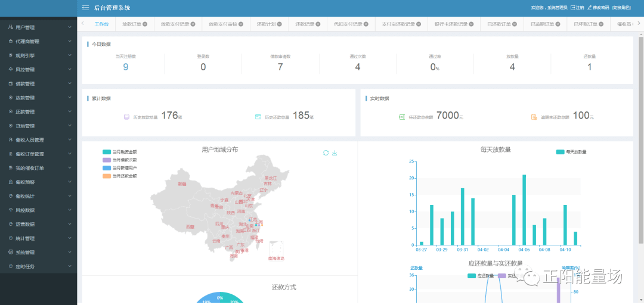Click the 注销 logout icon in header

(572, 8)
